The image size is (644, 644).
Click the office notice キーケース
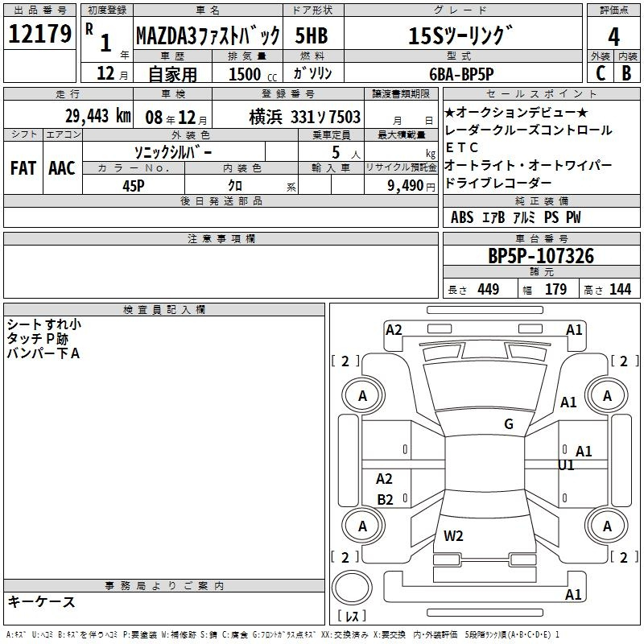click(x=41, y=602)
